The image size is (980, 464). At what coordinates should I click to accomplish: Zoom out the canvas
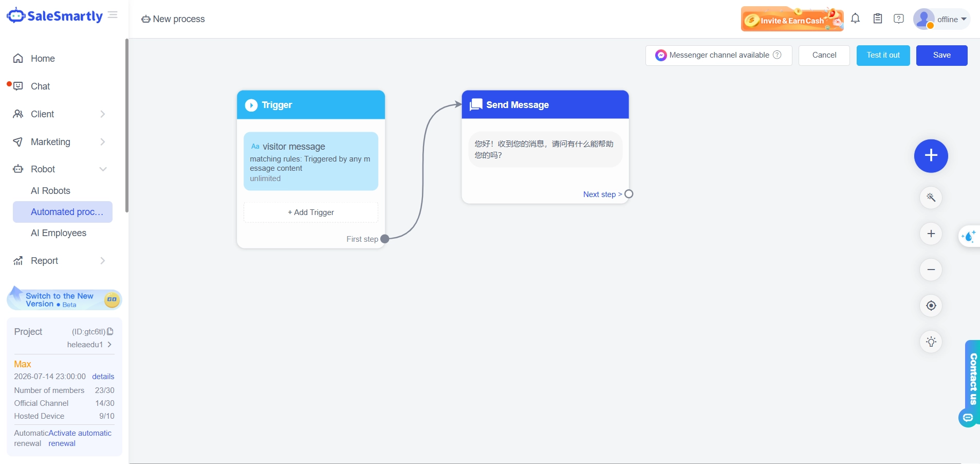pos(931,270)
